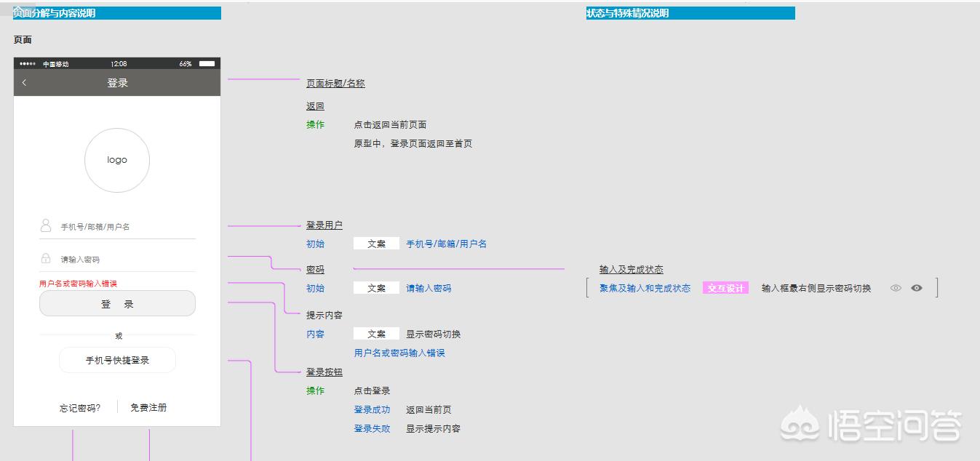Focus the 手机号/邮箱/用户名 input field
This screenshot has width=980, height=461.
click(117, 227)
